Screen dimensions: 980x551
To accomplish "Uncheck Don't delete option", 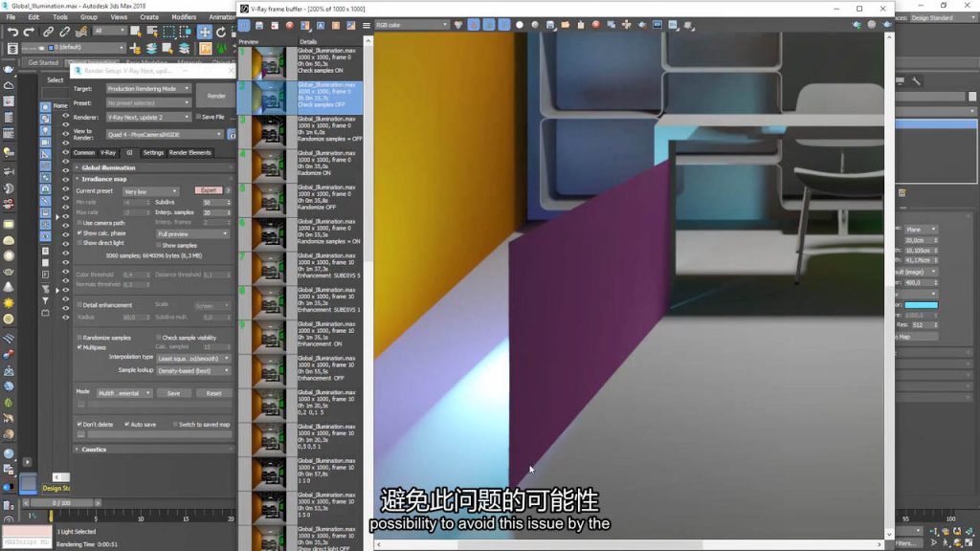I will click(x=79, y=424).
